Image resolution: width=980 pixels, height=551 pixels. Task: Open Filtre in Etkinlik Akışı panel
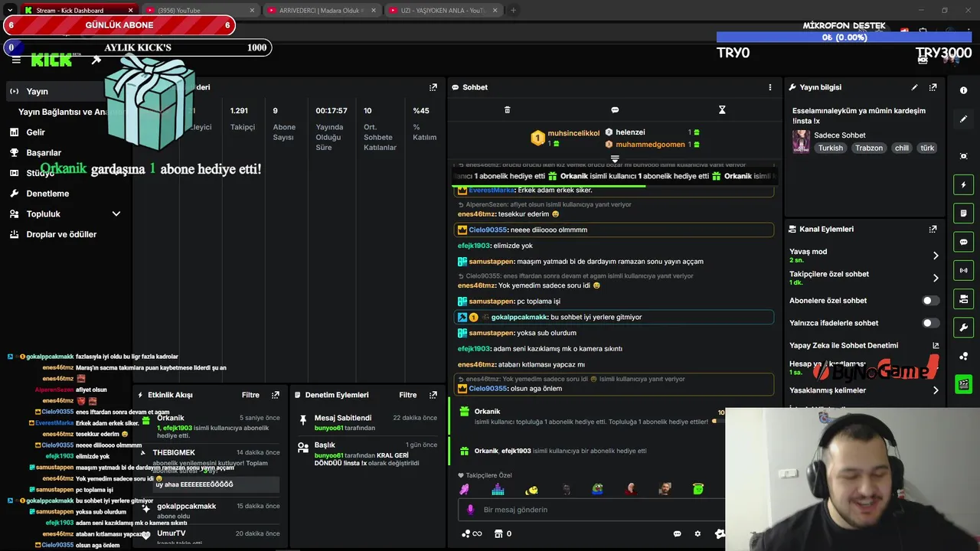(x=250, y=395)
